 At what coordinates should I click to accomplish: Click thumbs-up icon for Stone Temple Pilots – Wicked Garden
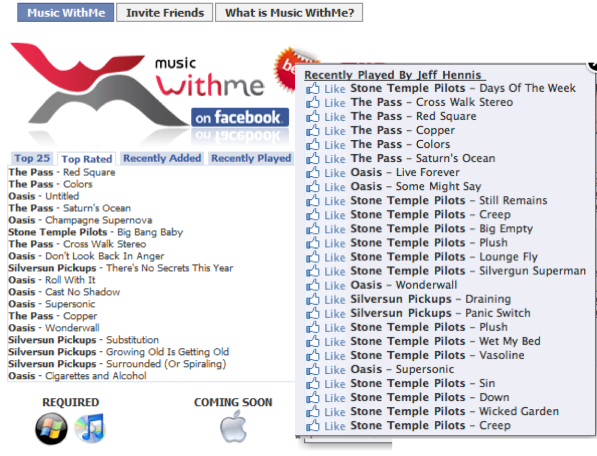[x=313, y=412]
